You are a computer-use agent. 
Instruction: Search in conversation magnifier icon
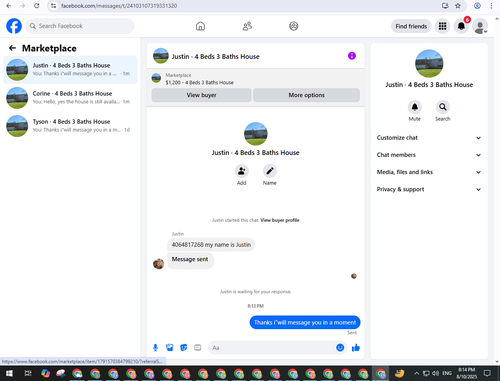pyautogui.click(x=443, y=107)
